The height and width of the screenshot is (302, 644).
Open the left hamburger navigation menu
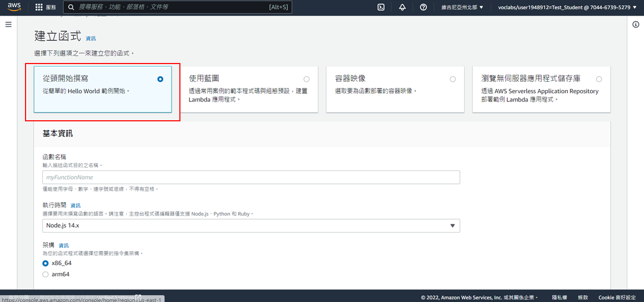tap(8, 24)
